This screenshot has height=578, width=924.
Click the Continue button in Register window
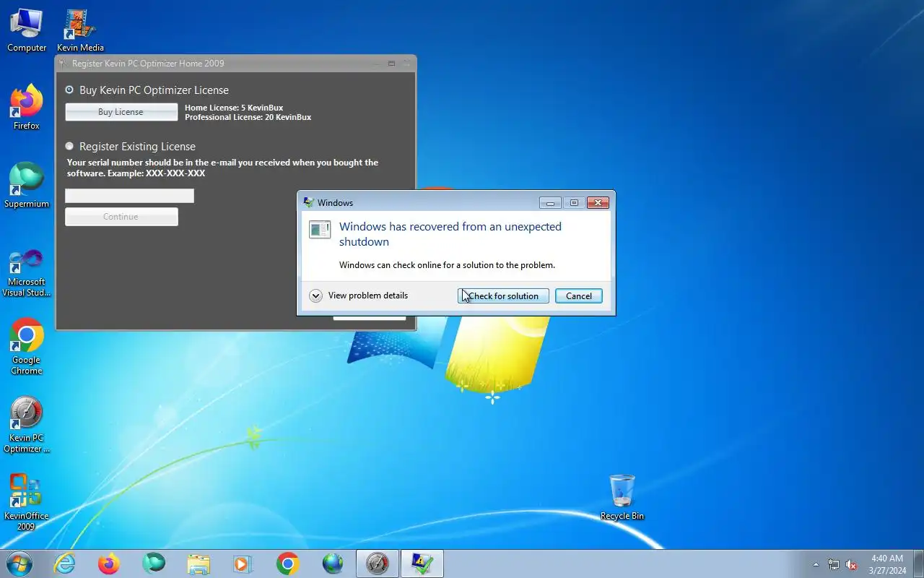point(121,217)
